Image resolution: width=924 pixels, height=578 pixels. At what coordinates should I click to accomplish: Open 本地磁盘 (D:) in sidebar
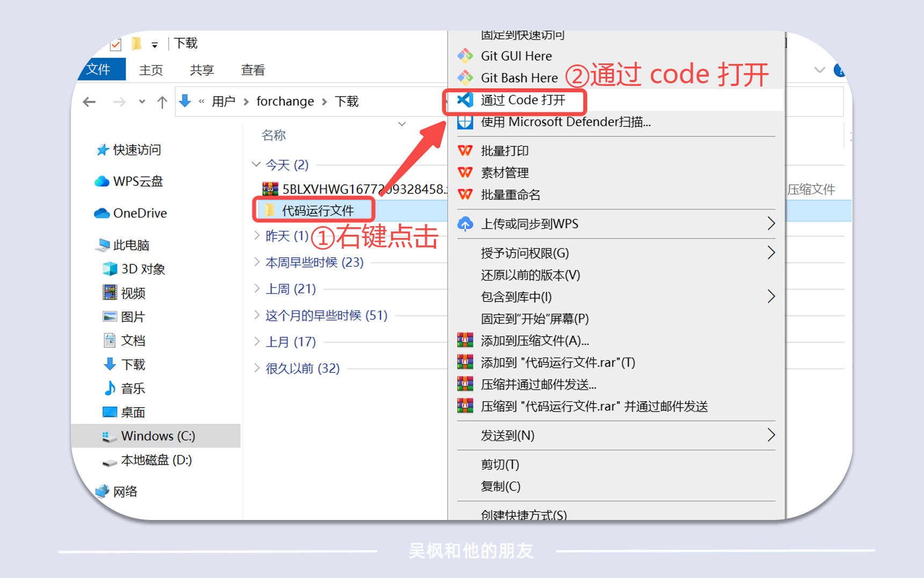[x=156, y=460]
